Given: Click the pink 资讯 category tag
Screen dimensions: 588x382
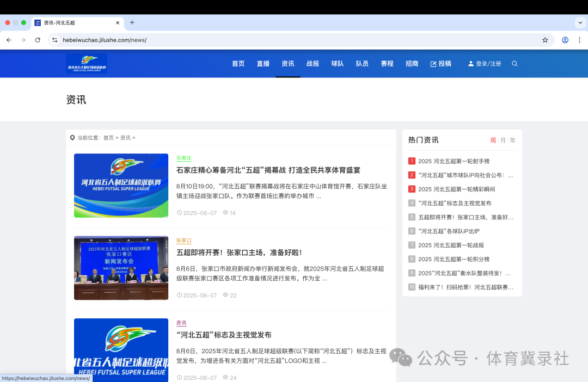Looking at the screenshot, I should point(181,323).
